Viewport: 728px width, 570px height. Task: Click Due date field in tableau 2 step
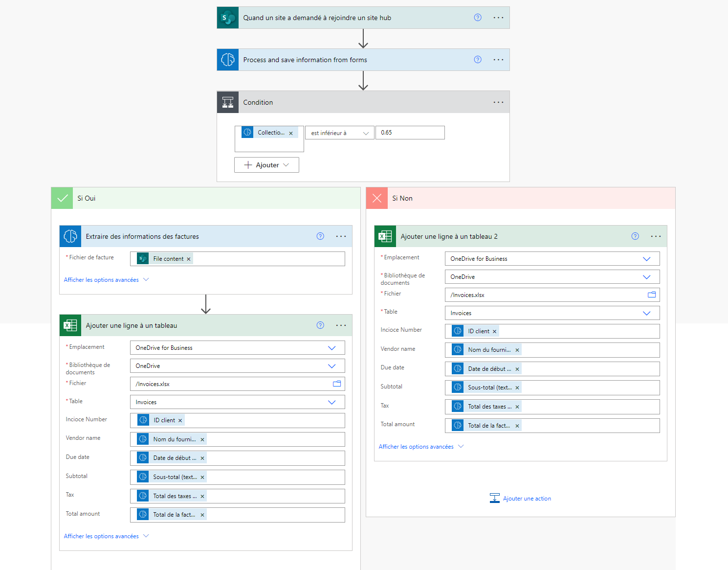[x=552, y=369]
